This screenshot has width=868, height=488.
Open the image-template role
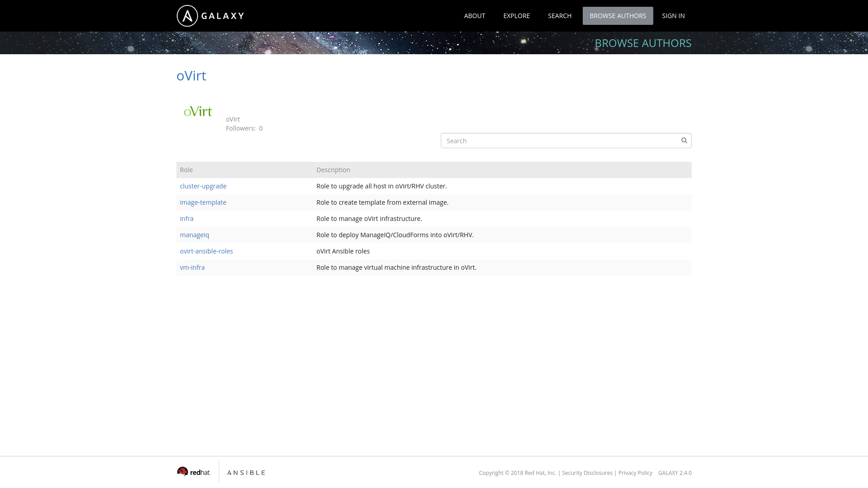(x=203, y=202)
